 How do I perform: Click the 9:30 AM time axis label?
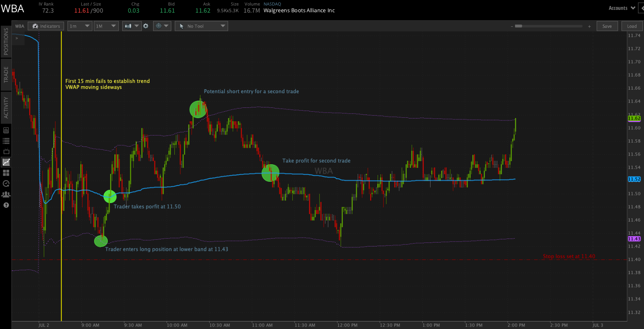click(133, 325)
